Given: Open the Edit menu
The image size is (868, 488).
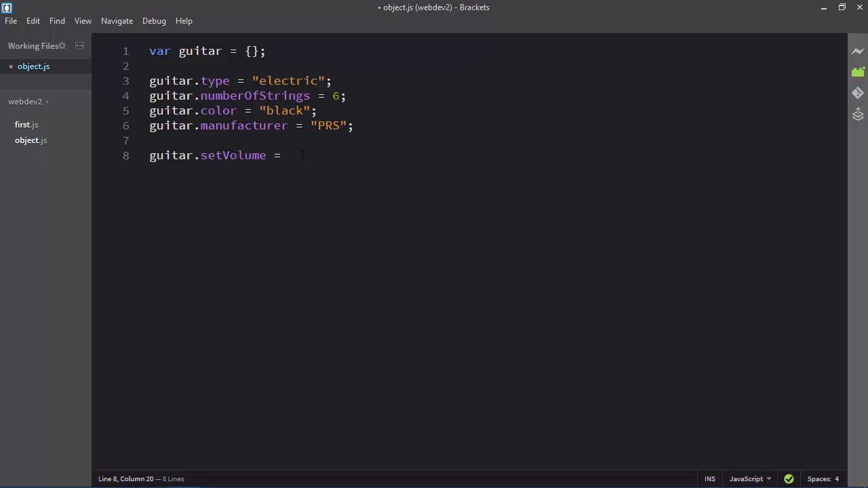Looking at the screenshot, I should pyautogui.click(x=33, y=21).
